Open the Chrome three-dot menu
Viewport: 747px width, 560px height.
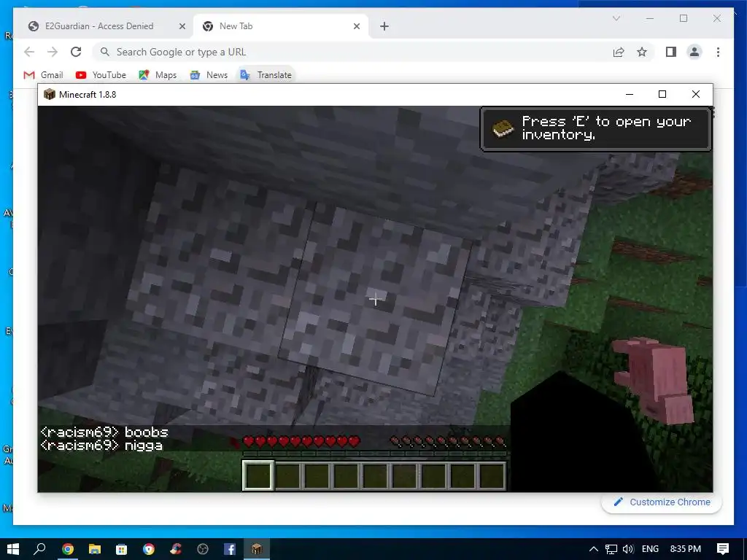coord(718,52)
